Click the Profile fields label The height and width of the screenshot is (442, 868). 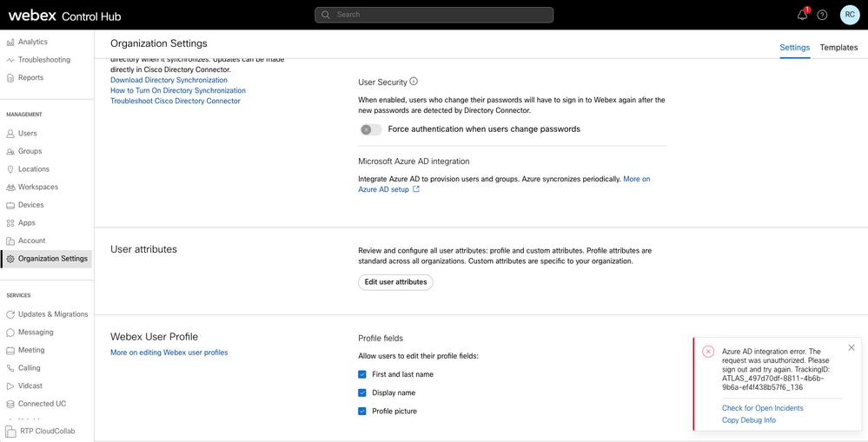381,339
